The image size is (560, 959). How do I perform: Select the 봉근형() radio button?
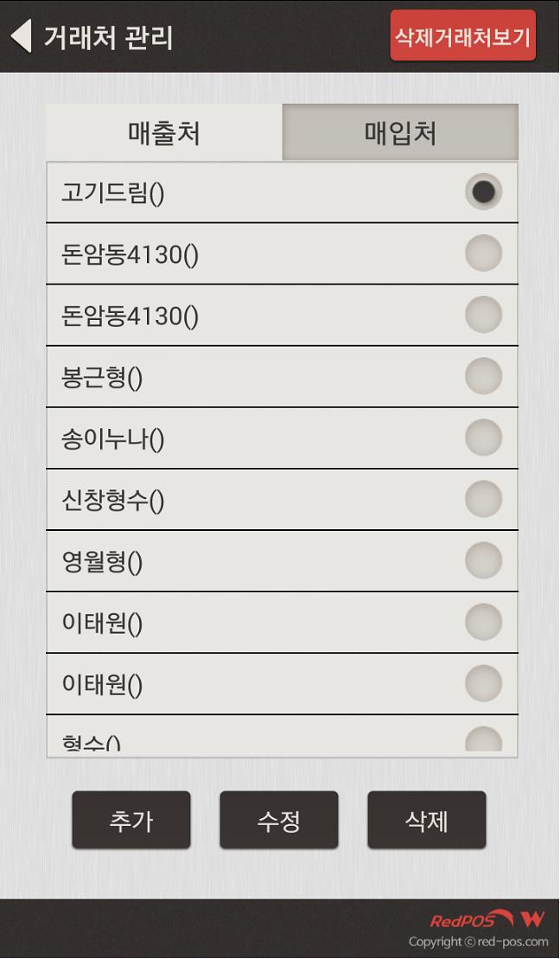pos(483,376)
